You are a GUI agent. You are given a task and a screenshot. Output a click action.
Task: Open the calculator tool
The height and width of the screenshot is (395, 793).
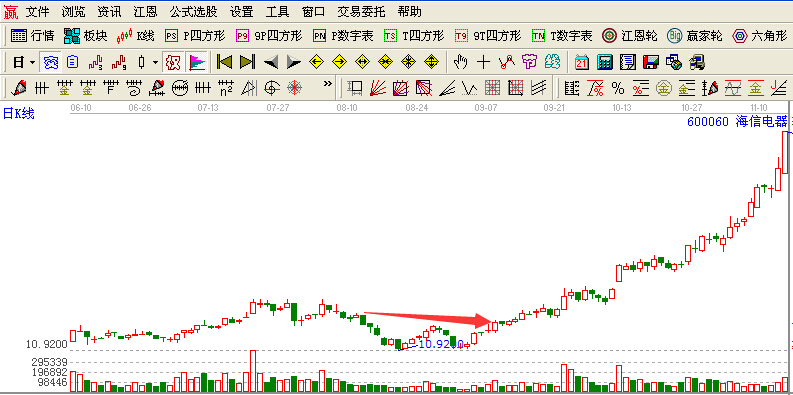pos(605,62)
